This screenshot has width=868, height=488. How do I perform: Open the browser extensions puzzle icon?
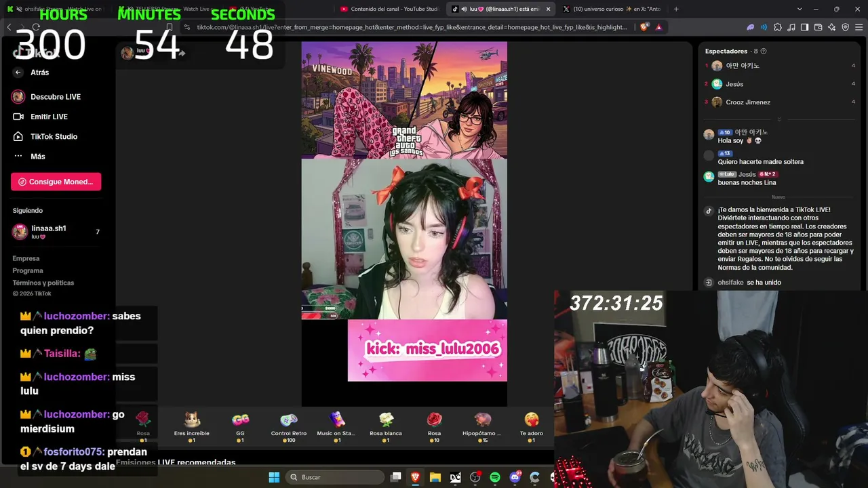(x=778, y=27)
